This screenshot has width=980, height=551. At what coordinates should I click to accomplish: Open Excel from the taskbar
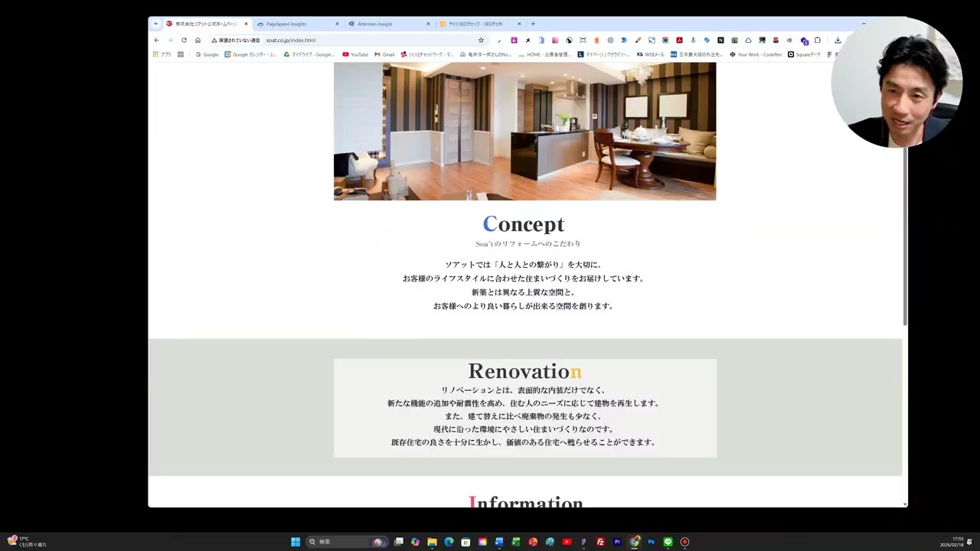(x=516, y=542)
